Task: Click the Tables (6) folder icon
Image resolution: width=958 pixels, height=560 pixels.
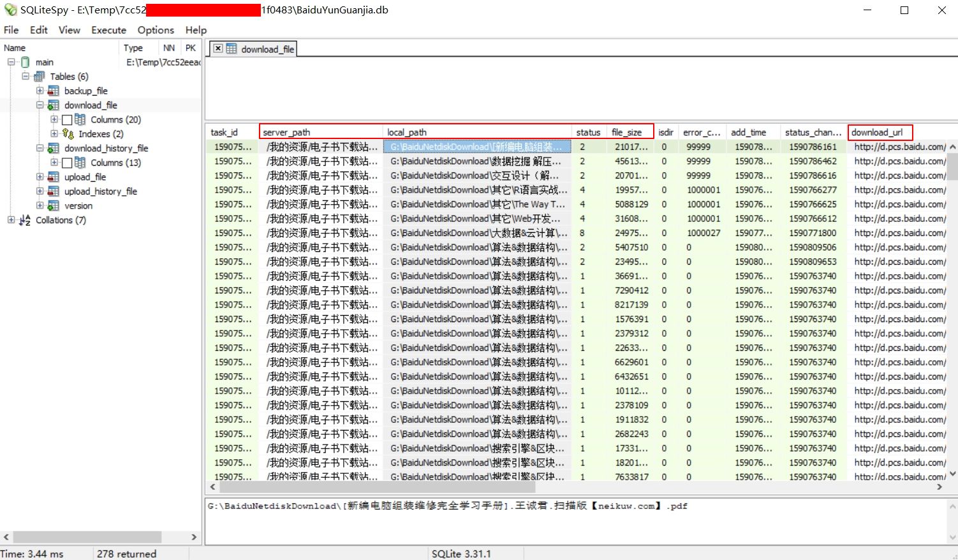Action: tap(40, 77)
